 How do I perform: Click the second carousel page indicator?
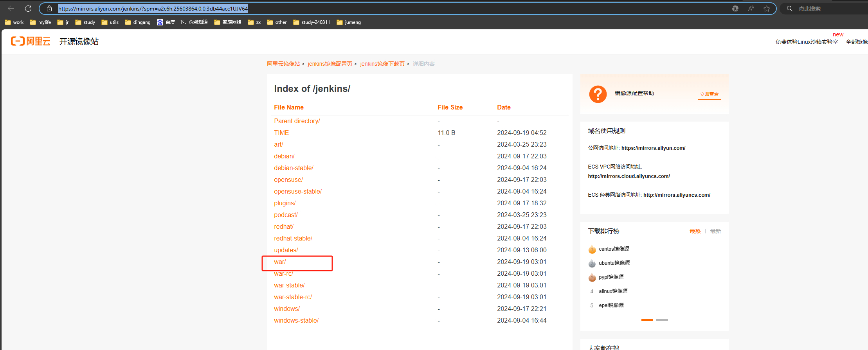click(662, 320)
